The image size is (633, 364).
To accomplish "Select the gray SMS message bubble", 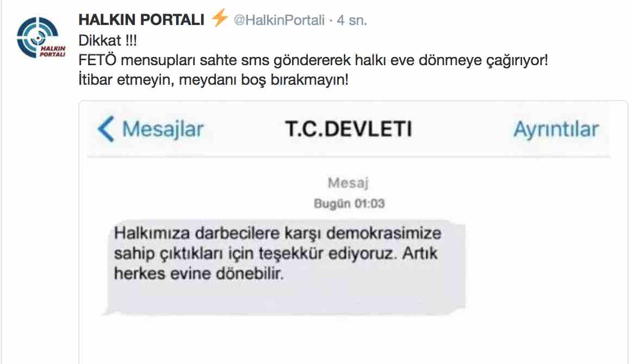I will 284,267.
